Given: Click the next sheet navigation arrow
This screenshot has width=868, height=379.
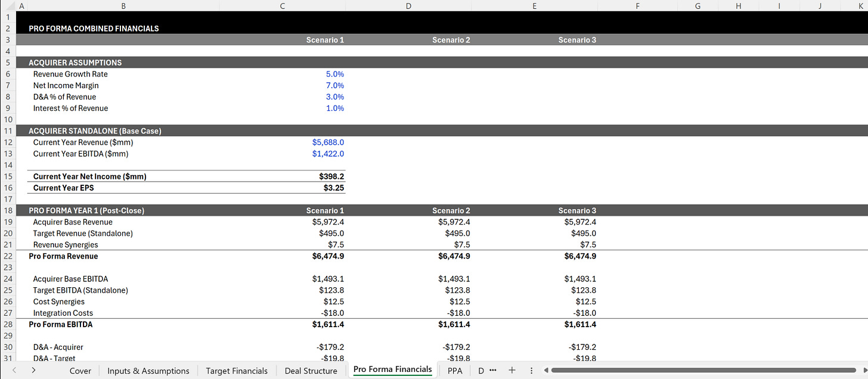Looking at the screenshot, I should point(34,370).
